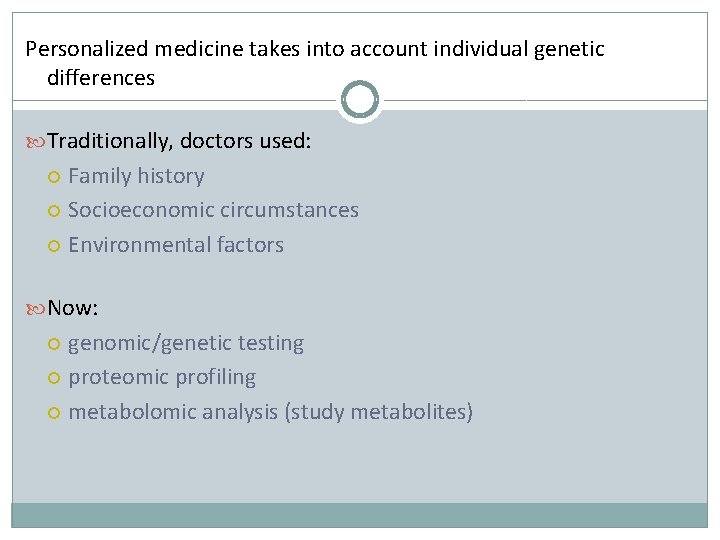Viewport: 720px width, 540px height.
Task: Select the "genomic/genetic testing" line
Action: 186,343
